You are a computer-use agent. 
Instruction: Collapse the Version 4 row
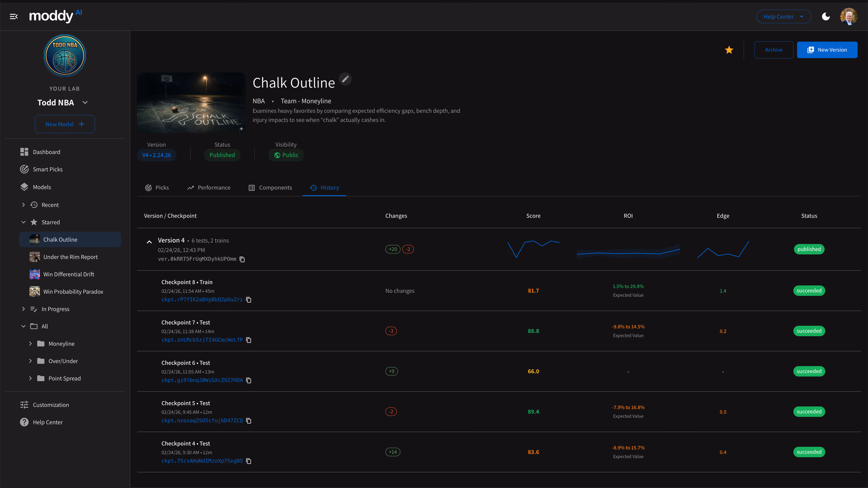(149, 241)
